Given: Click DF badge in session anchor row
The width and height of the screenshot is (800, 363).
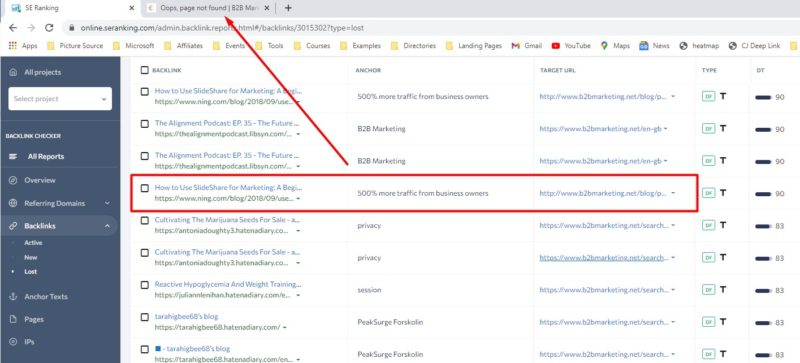Looking at the screenshot, I should click(x=708, y=290).
